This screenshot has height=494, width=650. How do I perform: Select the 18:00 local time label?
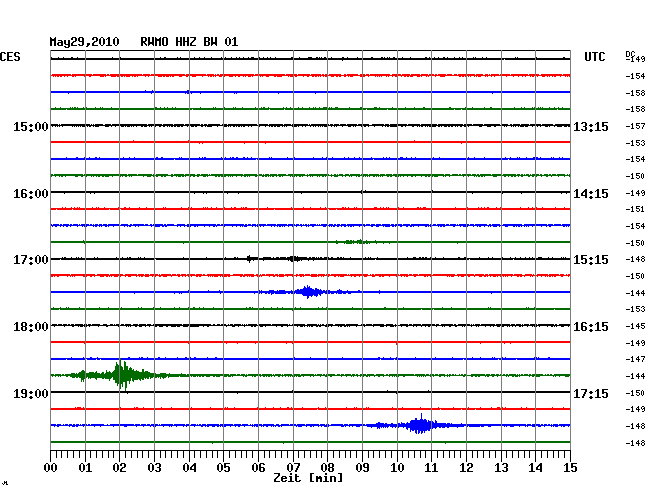(x=31, y=327)
